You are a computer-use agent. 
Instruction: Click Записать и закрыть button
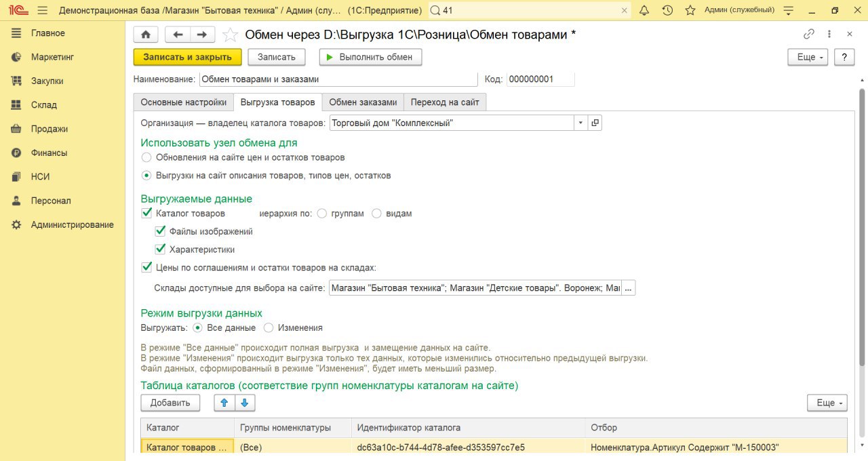click(x=187, y=57)
